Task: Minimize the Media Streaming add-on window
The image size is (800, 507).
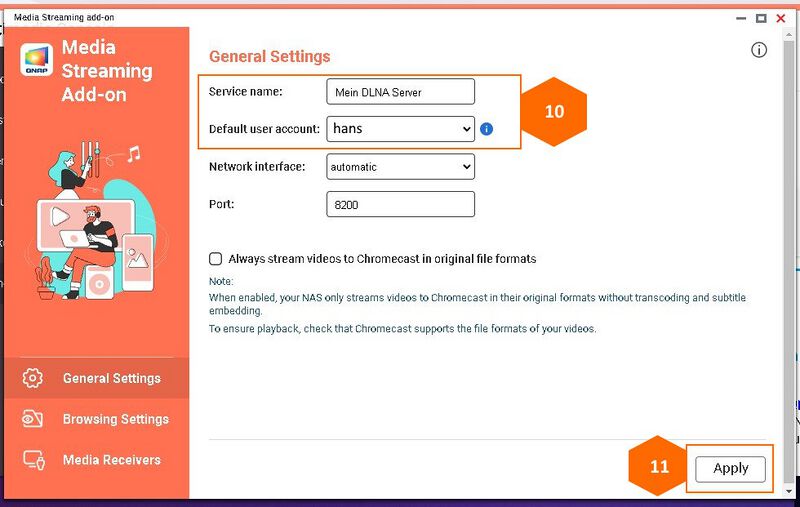Action: (x=741, y=18)
